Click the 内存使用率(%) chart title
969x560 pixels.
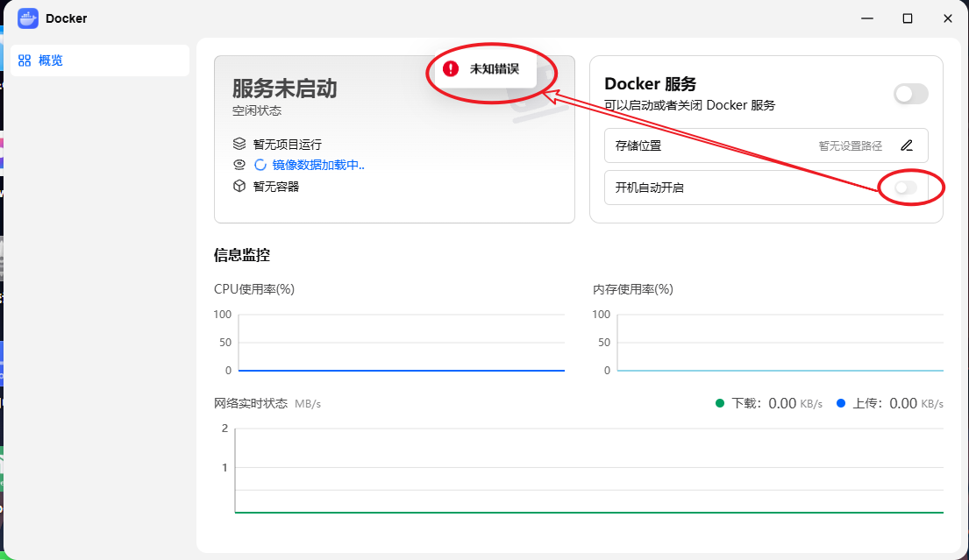633,289
